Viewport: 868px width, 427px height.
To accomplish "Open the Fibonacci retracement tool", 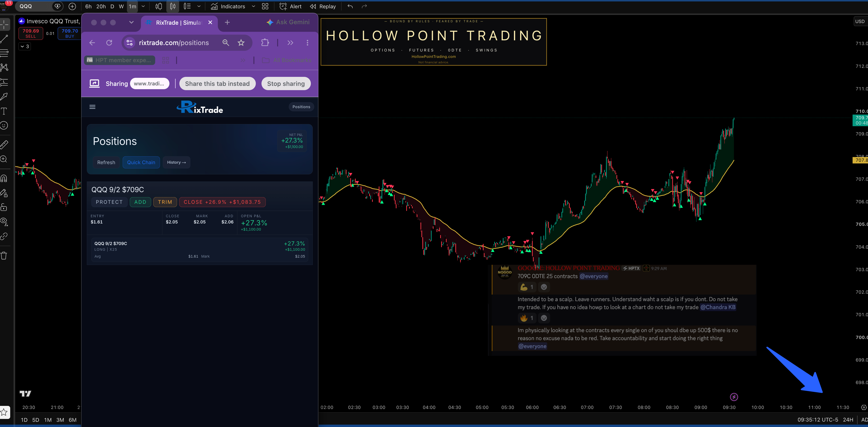I will [4, 53].
